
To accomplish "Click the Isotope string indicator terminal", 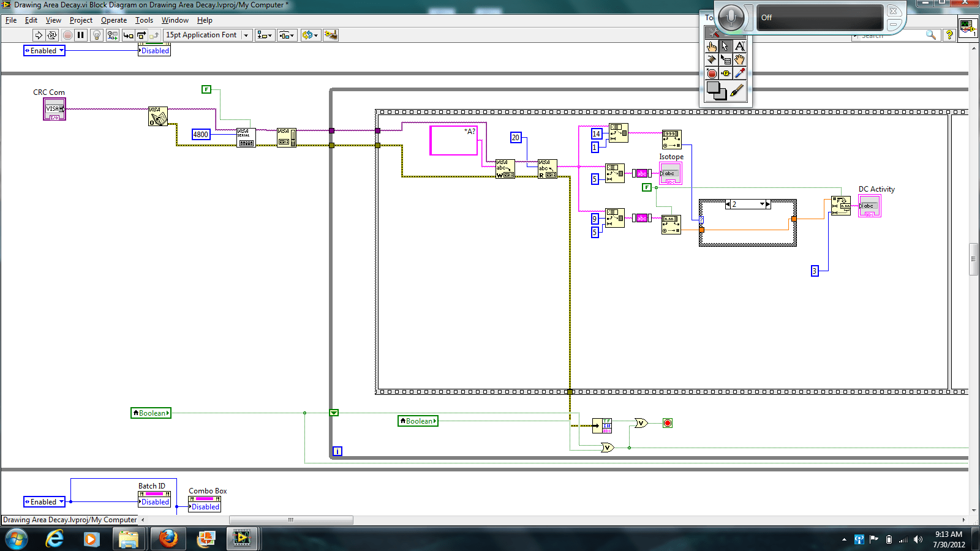I will (671, 173).
